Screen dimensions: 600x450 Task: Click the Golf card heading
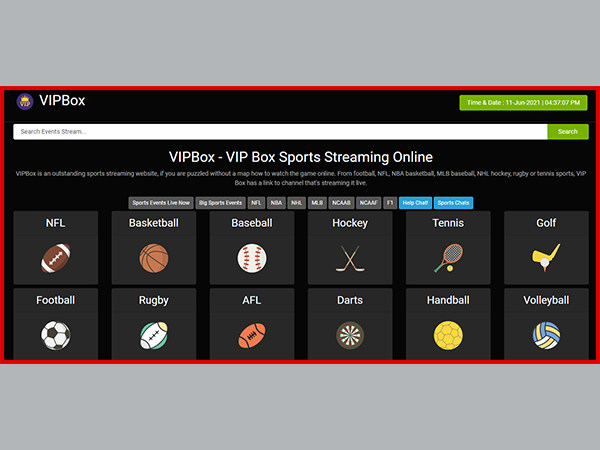click(546, 223)
